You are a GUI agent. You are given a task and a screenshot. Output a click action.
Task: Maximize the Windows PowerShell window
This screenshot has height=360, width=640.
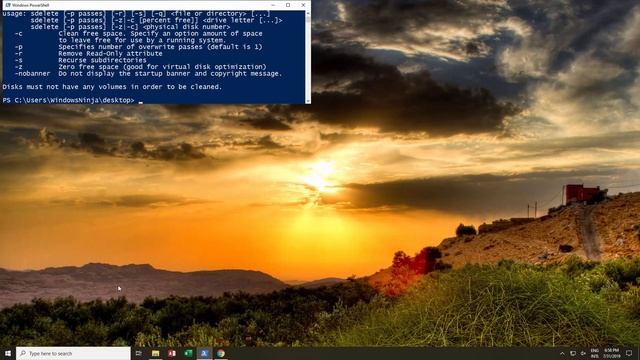[x=288, y=5]
